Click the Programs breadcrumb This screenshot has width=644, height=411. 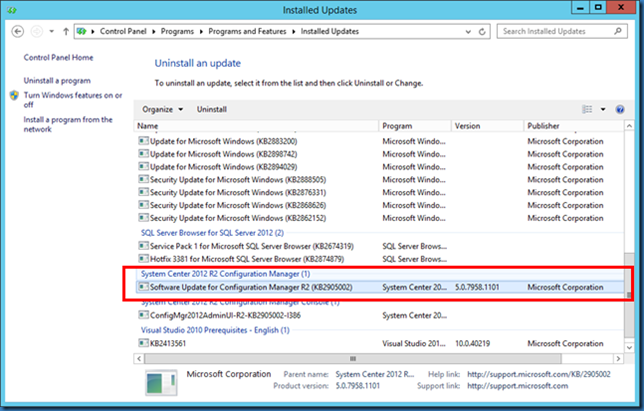pos(177,31)
